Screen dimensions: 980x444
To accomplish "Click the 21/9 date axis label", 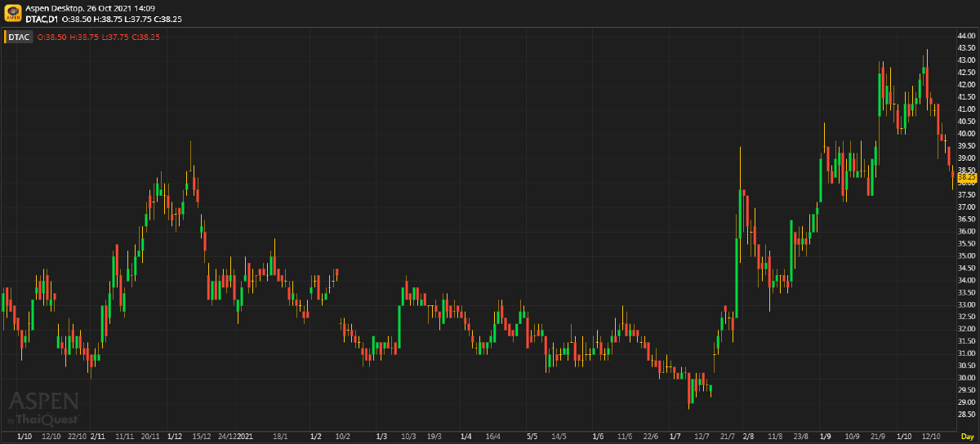I will (878, 437).
